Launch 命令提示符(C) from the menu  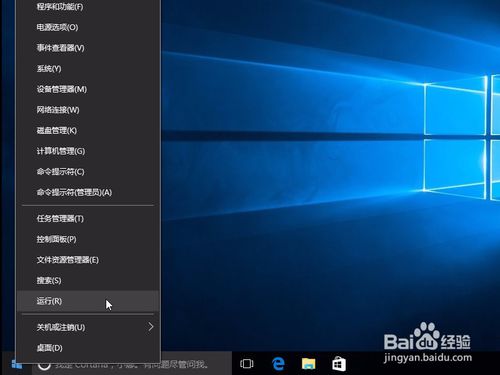point(88,172)
